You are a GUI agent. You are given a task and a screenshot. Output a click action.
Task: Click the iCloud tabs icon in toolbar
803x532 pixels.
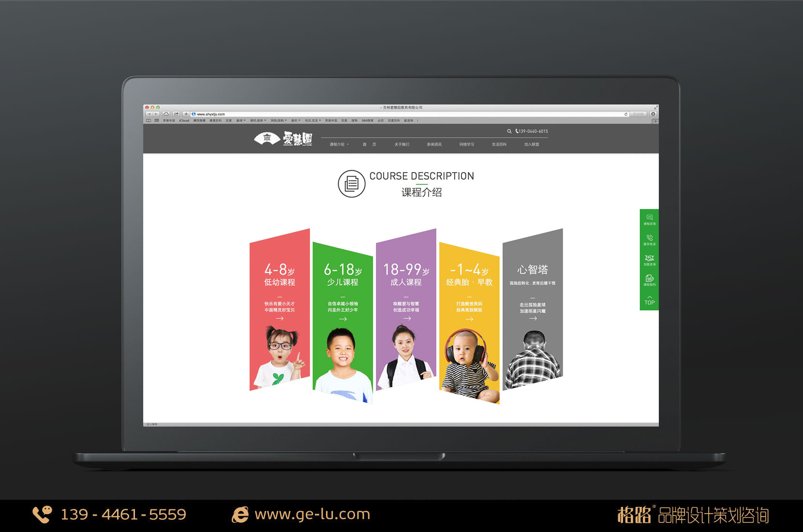coord(166,114)
